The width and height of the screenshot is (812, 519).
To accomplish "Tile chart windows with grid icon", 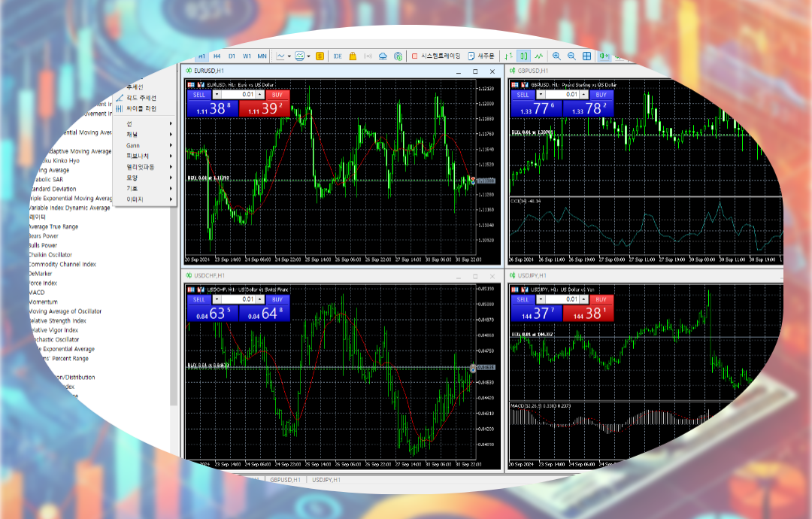I will 586,56.
